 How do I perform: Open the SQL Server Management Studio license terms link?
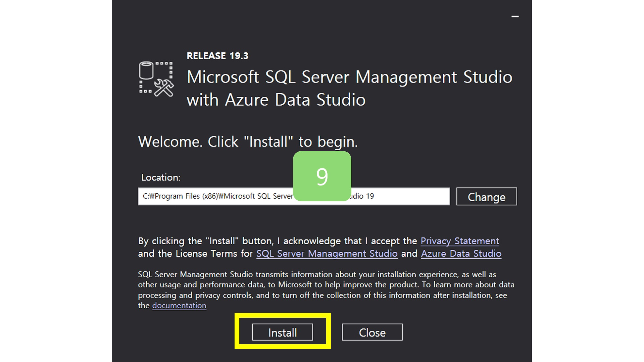click(x=327, y=254)
